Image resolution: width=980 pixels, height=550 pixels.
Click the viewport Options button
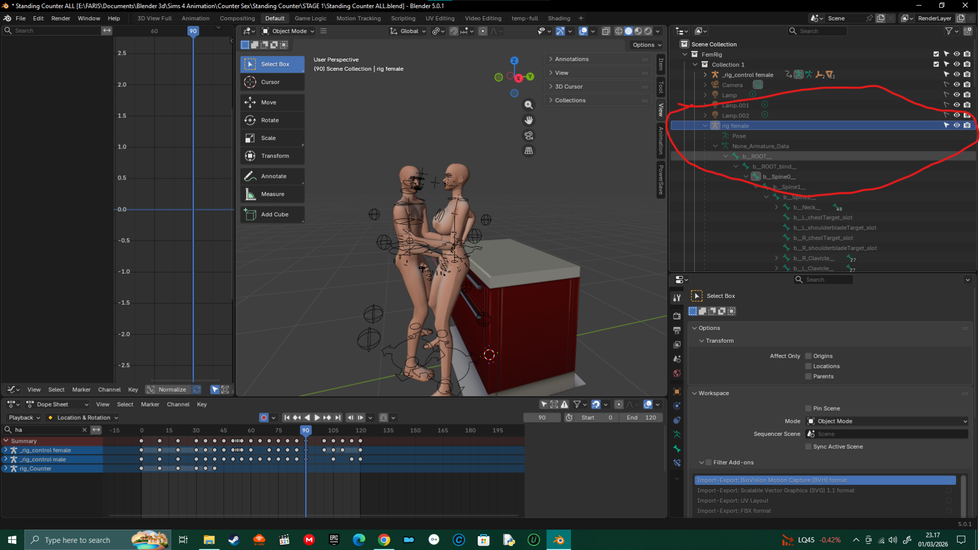(x=647, y=45)
